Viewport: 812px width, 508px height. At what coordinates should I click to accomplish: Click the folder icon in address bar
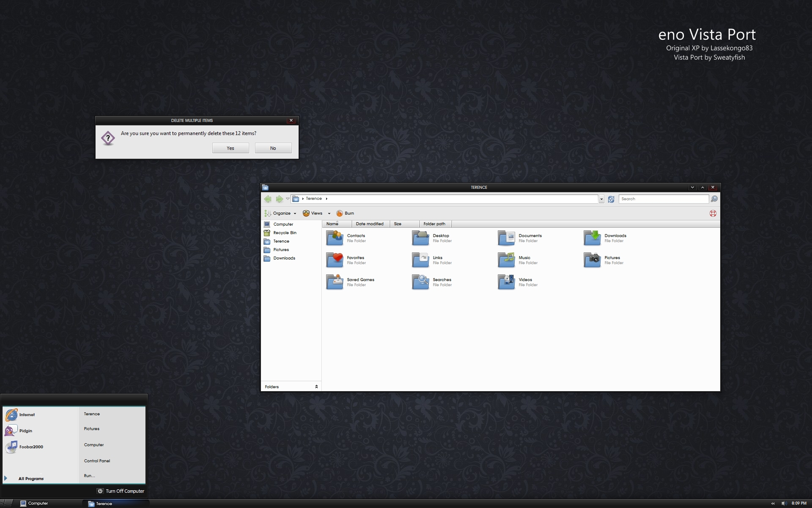(x=296, y=199)
